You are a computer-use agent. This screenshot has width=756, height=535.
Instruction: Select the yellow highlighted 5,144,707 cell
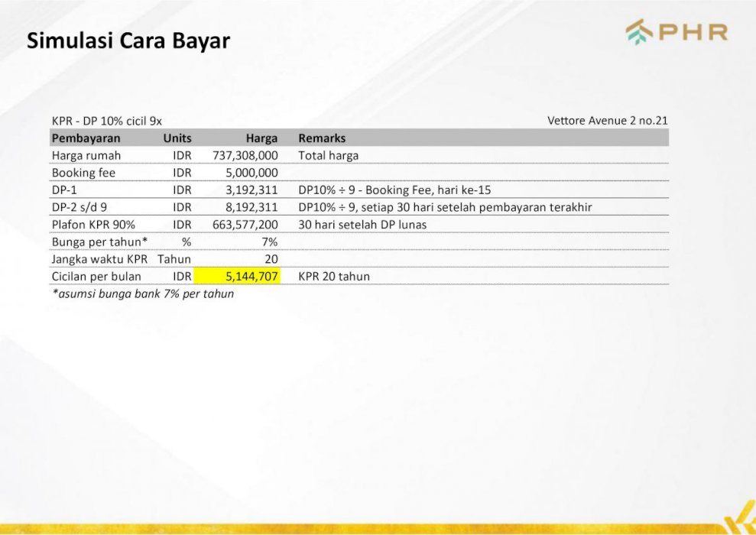pos(237,276)
